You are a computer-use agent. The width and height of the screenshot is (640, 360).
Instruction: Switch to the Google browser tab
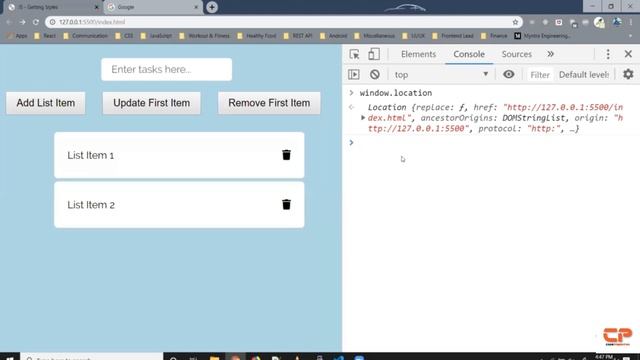click(152, 7)
